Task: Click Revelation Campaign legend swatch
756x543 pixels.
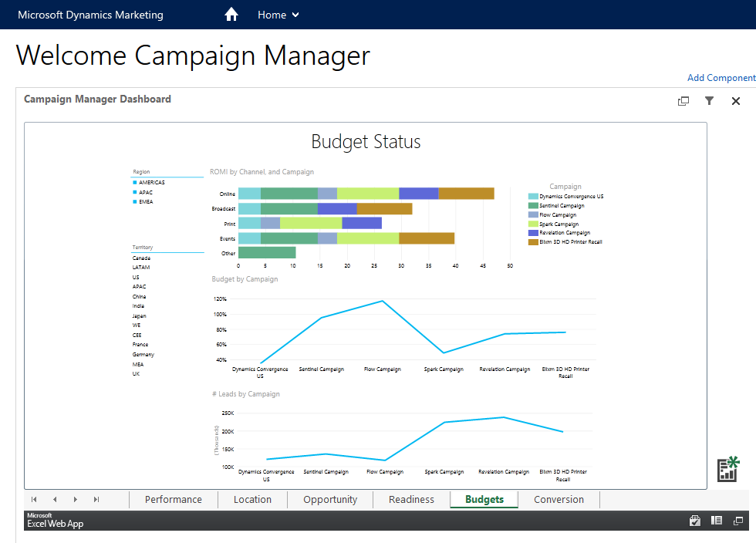Action: [533, 233]
